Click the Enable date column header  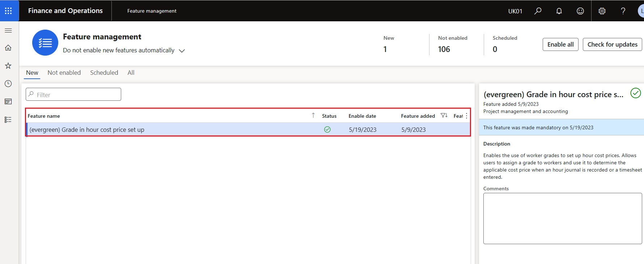(x=362, y=116)
